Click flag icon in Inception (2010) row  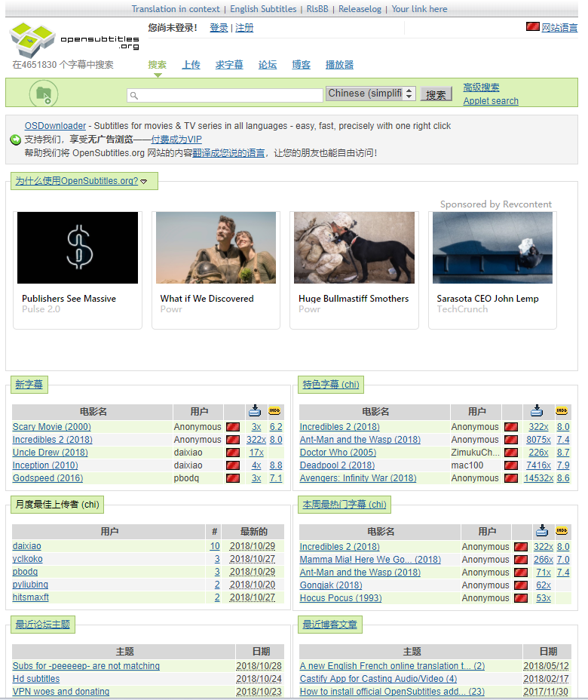(x=233, y=465)
